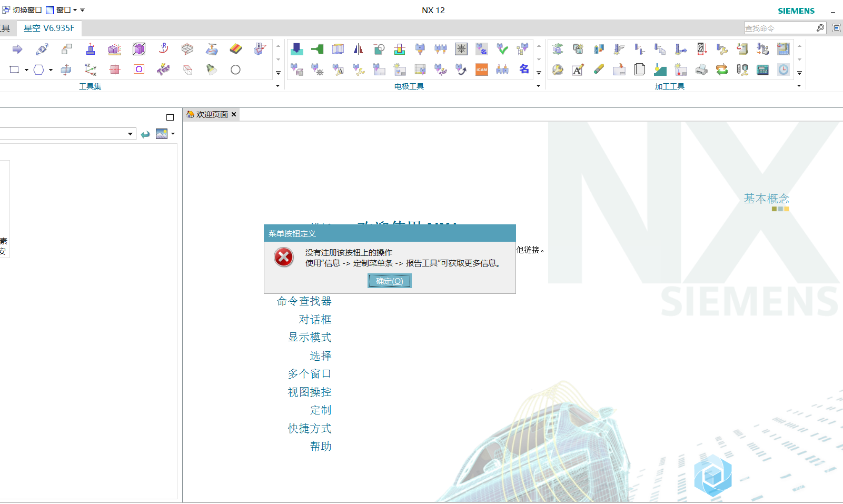
Task: Select the purple cube wireframe box icon
Action: click(x=139, y=50)
